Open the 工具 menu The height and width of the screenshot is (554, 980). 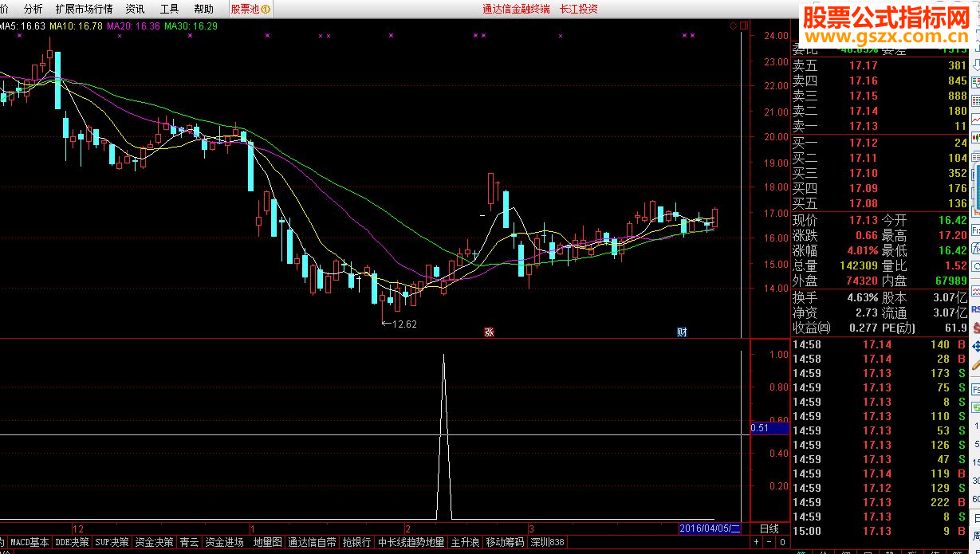coord(169,9)
